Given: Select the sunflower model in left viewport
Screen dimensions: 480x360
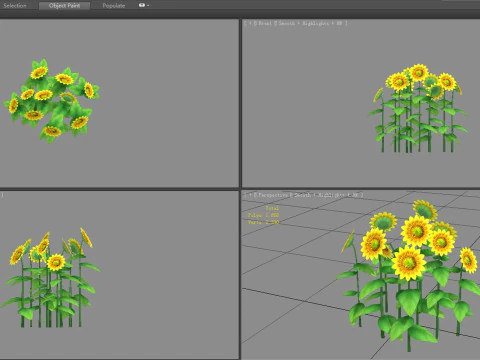Looking at the screenshot, I should 50,278.
